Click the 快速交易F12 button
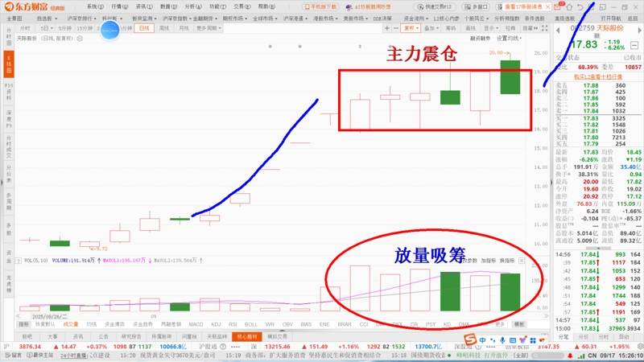The height and width of the screenshot is (362, 644). pyautogui.click(x=435, y=7)
